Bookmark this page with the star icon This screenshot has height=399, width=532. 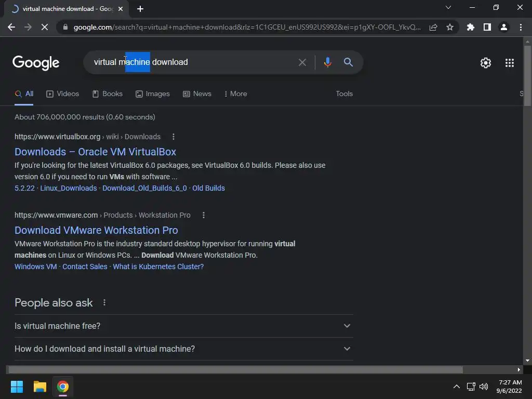click(450, 27)
